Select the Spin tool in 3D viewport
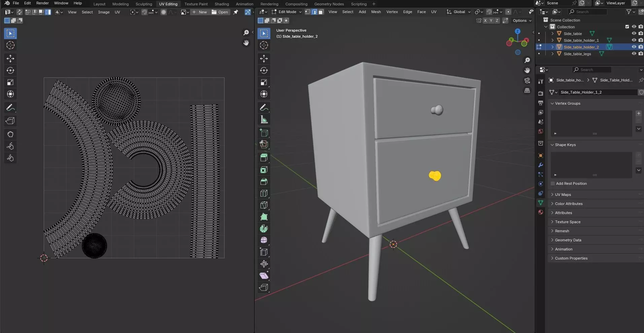644x333 pixels. click(264, 229)
